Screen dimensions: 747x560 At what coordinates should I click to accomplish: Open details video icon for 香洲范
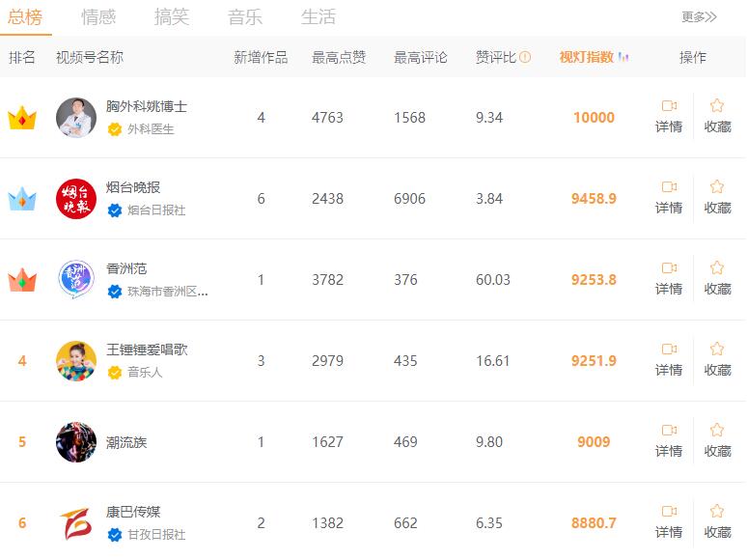(669, 267)
